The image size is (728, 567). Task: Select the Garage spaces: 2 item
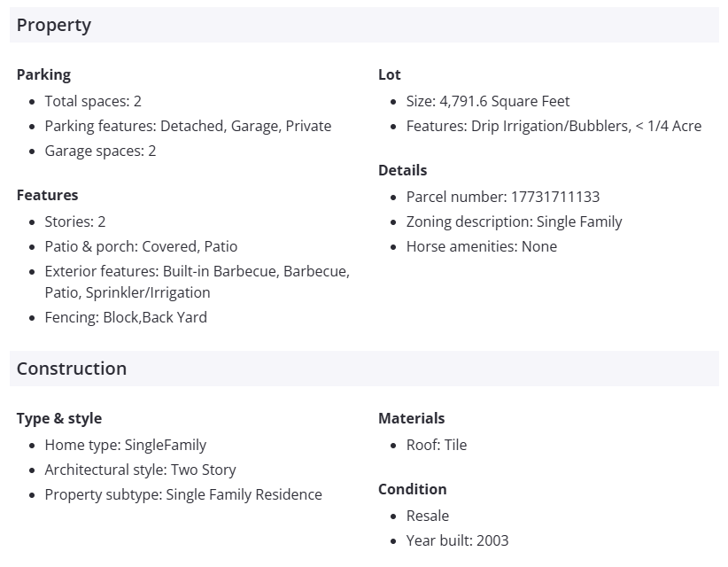point(100,151)
